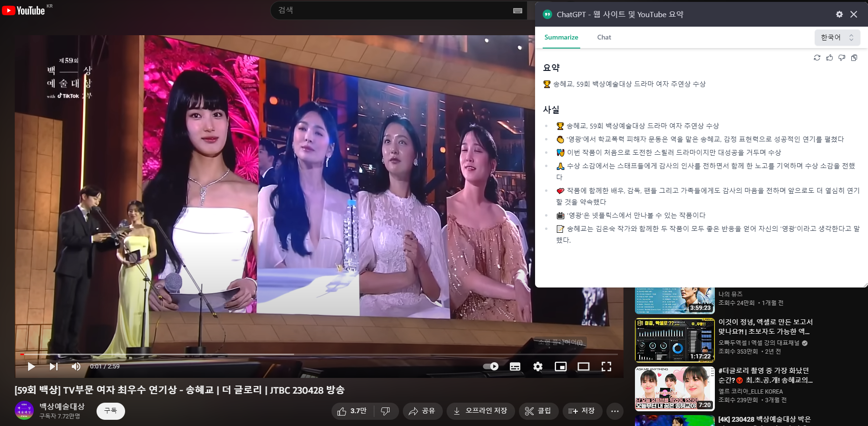Open the Excel report video thumbnail 1:17:22
Viewport: 868px width, 426px height.
pos(675,340)
